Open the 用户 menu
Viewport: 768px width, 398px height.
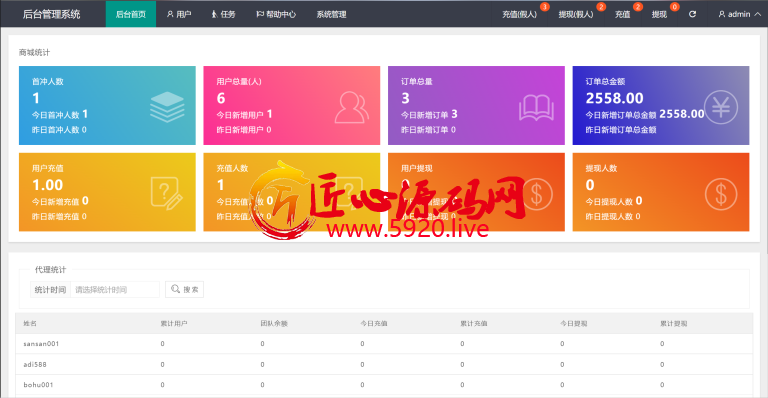(x=179, y=14)
